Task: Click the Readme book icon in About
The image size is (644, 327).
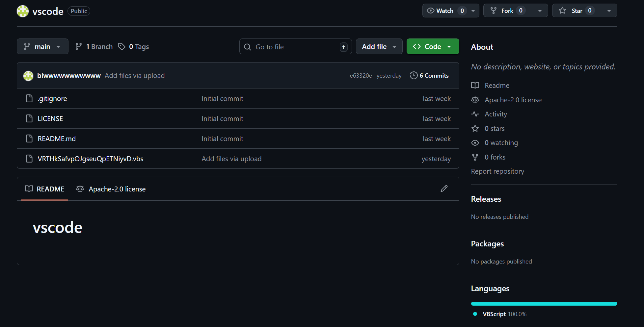Action: point(475,85)
